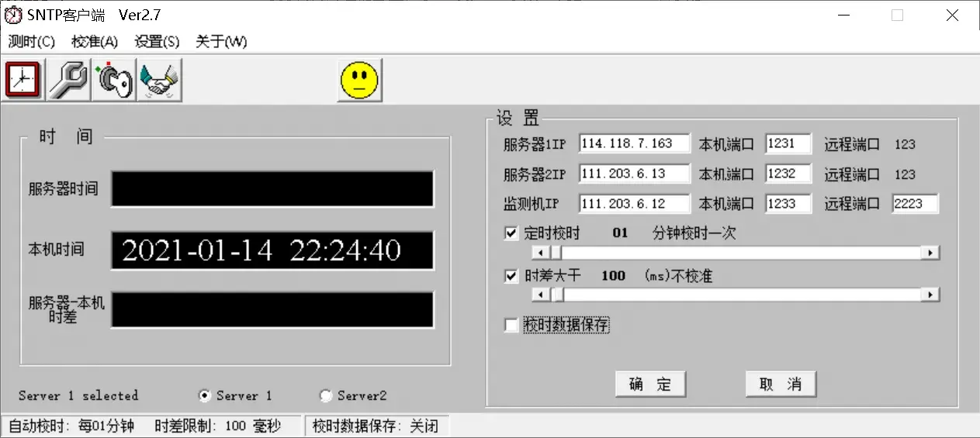
Task: Open the 关于(W) menu
Action: [221, 42]
